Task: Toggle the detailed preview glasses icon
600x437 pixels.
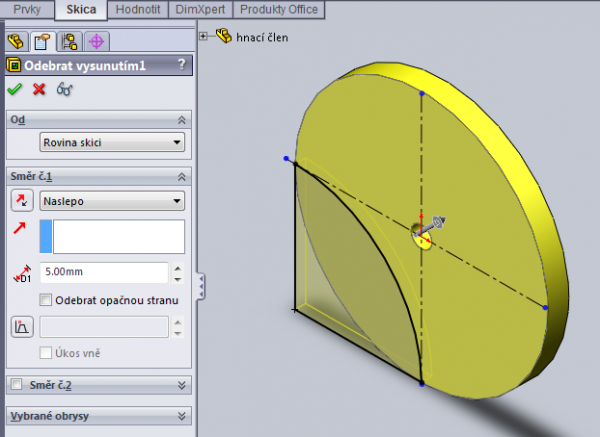Action: (65, 89)
